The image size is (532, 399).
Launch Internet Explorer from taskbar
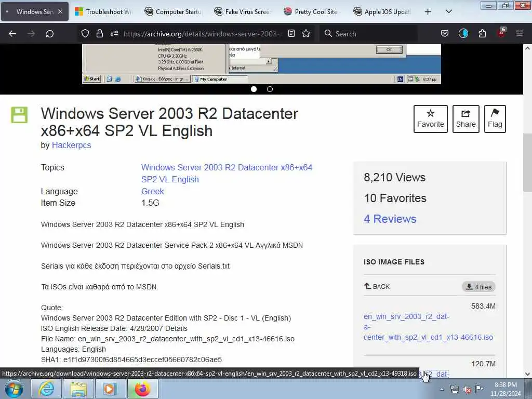coord(46,389)
